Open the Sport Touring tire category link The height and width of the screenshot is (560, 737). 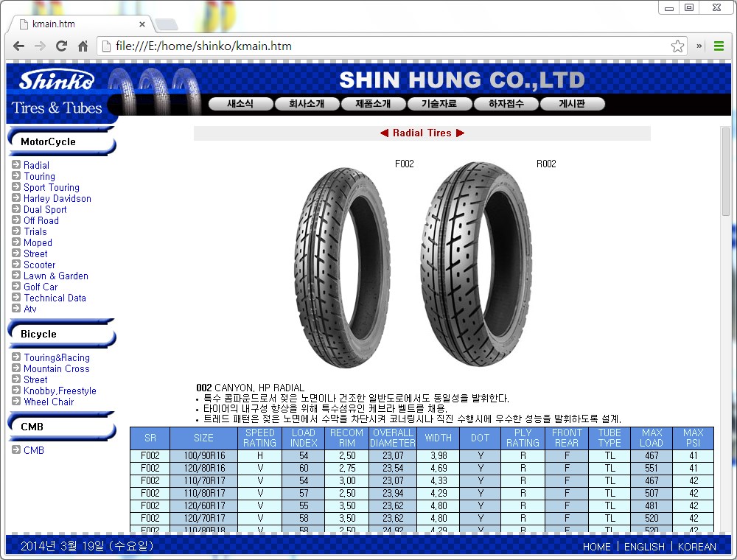52,187
